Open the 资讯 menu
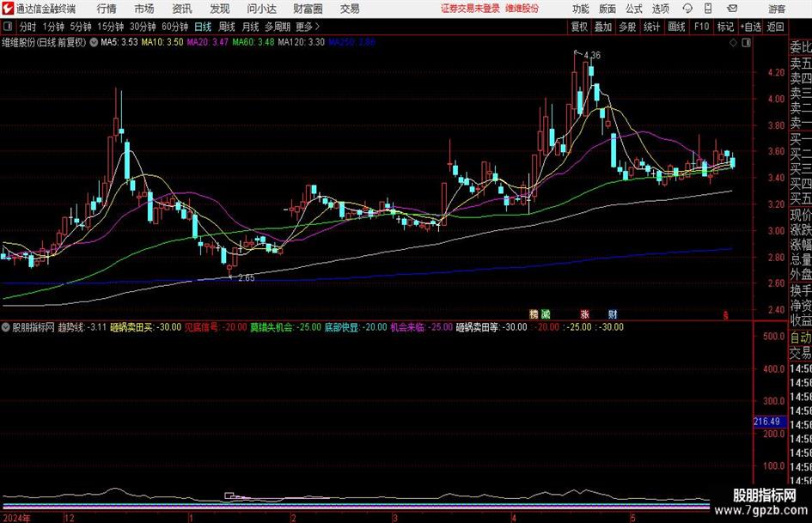The width and height of the screenshot is (812, 523). (x=182, y=9)
